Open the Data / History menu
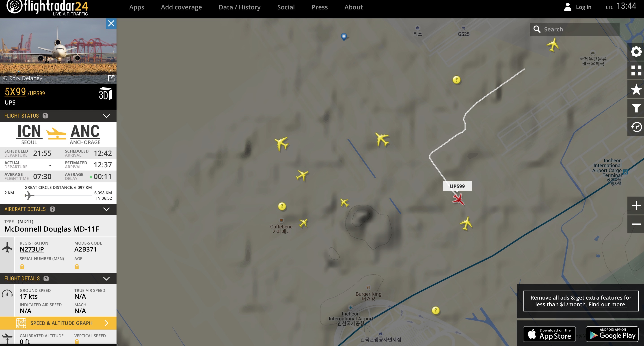The height and width of the screenshot is (346, 644). (x=240, y=7)
